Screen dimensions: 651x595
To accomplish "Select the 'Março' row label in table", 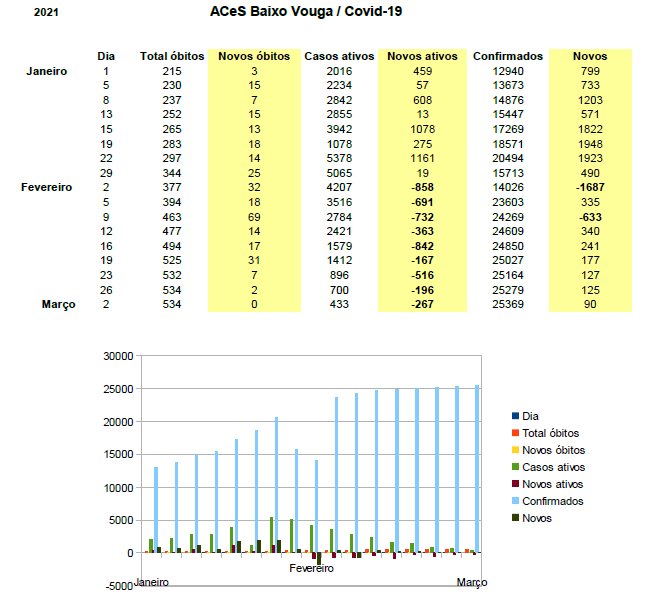I will 59,304.
